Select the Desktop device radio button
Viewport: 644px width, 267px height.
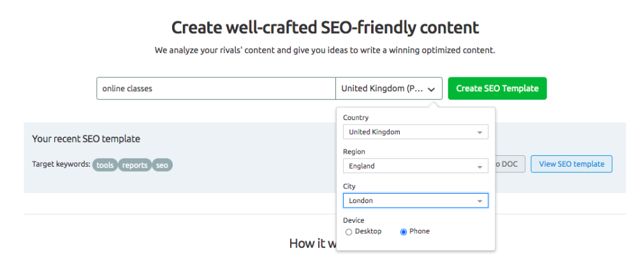[x=349, y=232]
